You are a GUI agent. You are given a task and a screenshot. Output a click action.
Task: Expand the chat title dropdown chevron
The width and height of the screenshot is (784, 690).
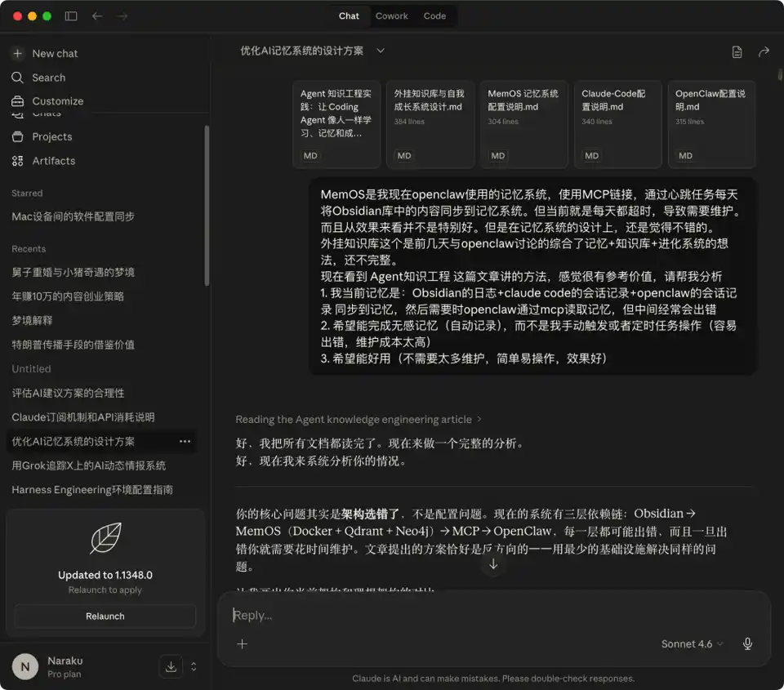coord(381,51)
